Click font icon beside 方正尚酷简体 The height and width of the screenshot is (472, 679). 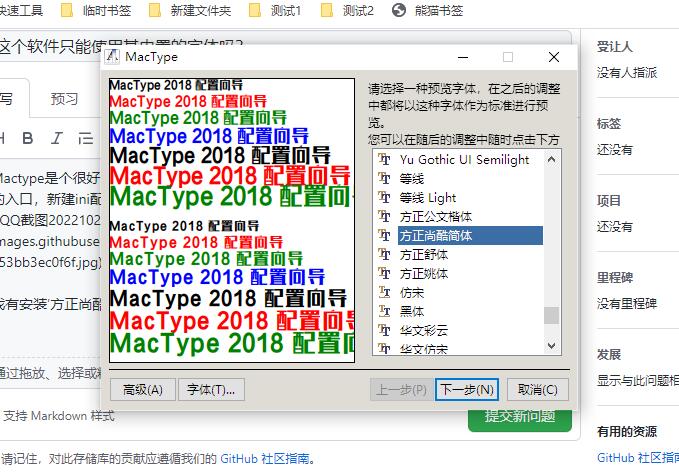point(384,235)
